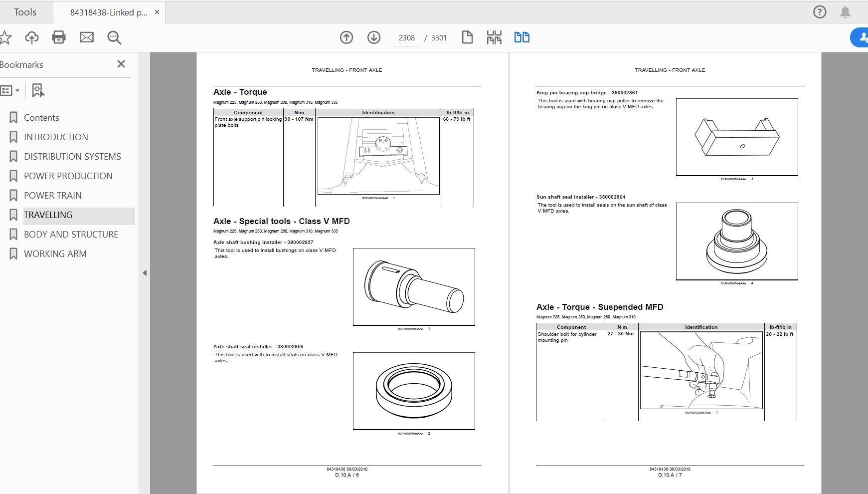Send document by email envelope icon

pyautogui.click(x=87, y=37)
